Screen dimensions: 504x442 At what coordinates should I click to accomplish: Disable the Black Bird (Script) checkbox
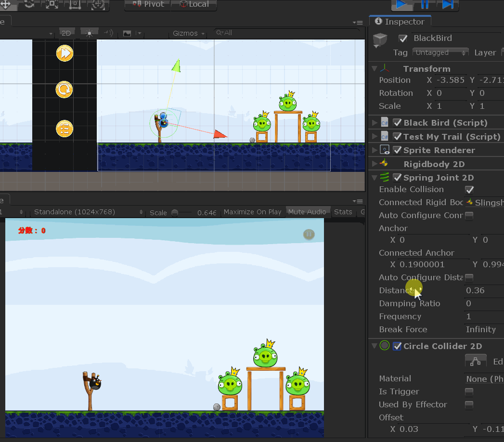tap(397, 122)
